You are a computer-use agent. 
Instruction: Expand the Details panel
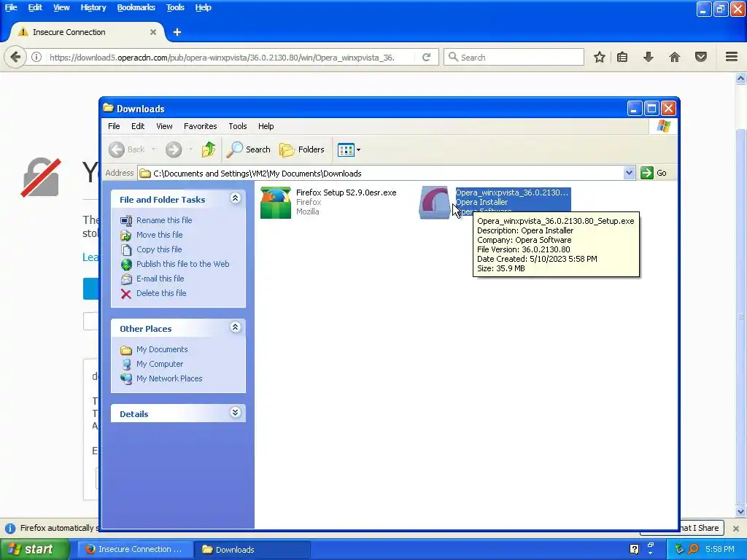[235, 413]
